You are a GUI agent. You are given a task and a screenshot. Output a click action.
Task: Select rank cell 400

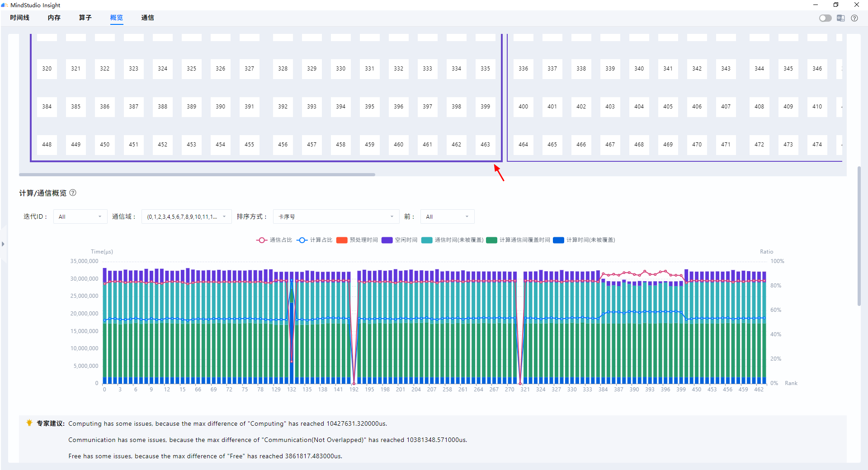[x=524, y=107]
